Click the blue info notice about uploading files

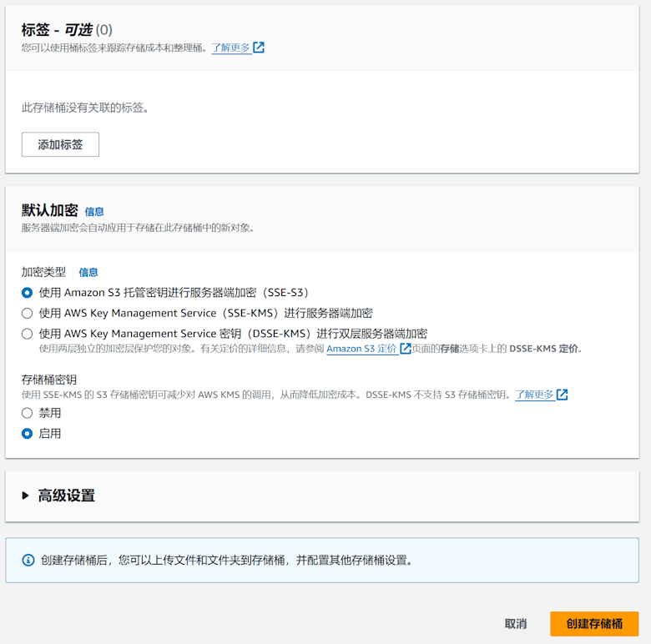click(x=322, y=561)
